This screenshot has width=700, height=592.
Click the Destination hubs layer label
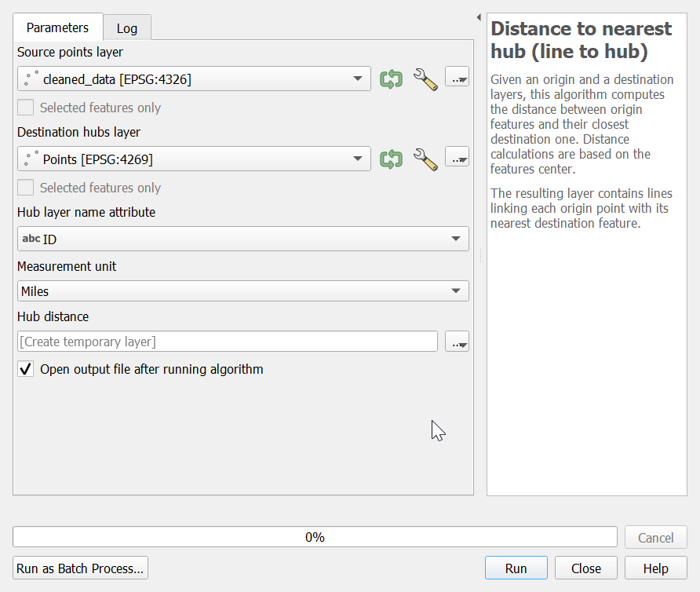click(78, 132)
